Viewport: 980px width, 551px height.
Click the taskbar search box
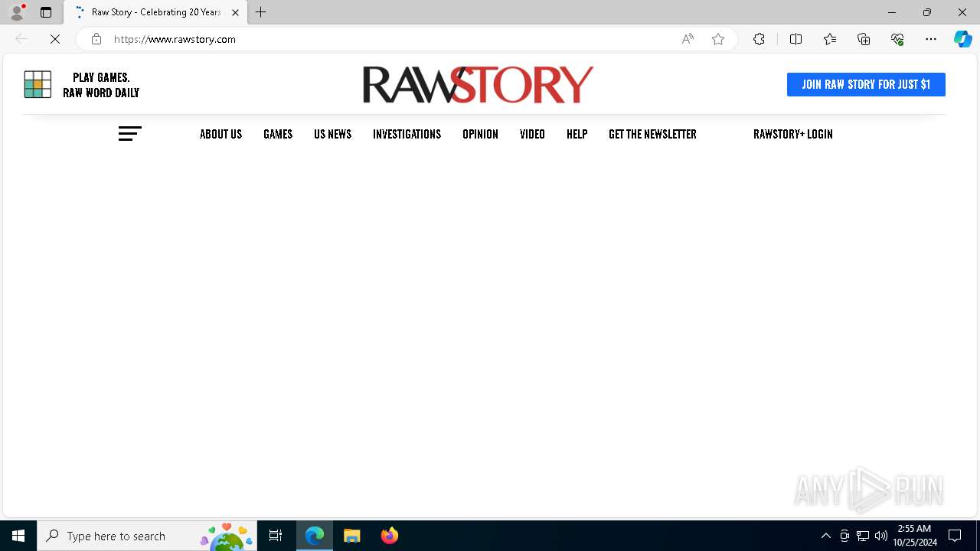[x=147, y=536]
